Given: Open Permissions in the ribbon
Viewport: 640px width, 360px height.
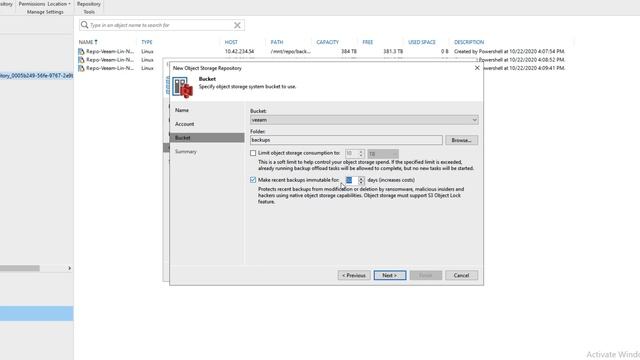Looking at the screenshot, I should (32, 4).
